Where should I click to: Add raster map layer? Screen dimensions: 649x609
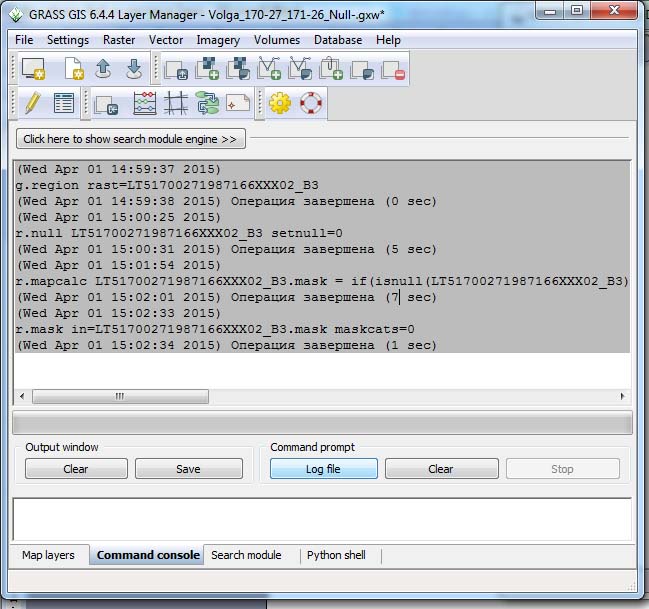[207, 68]
